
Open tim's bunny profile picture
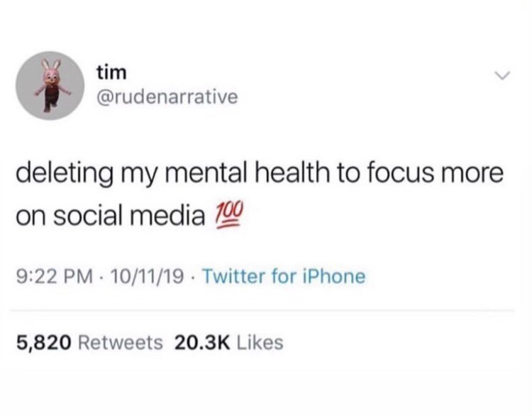pyautogui.click(x=50, y=85)
